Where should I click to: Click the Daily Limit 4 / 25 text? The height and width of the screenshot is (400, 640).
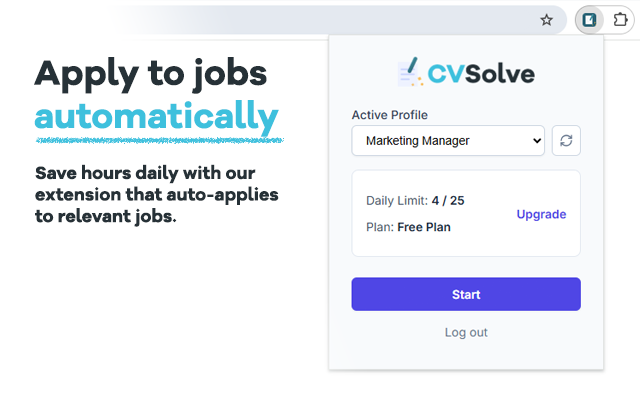pos(447,201)
